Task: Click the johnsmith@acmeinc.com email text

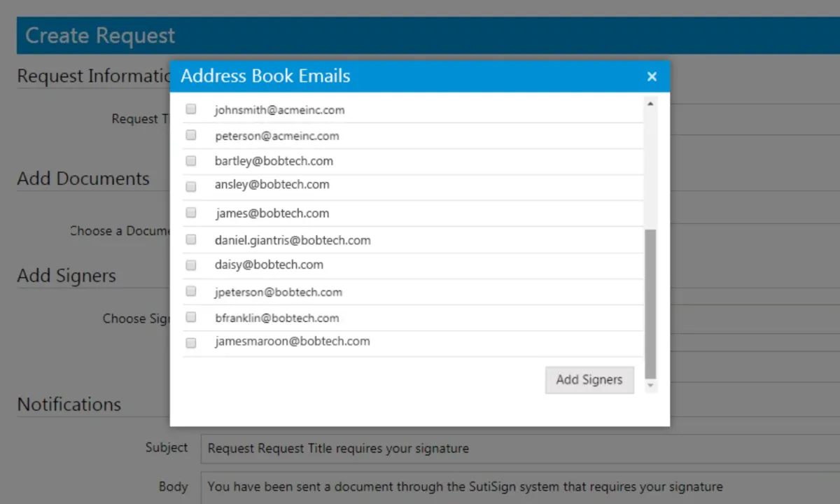Action: tap(279, 110)
